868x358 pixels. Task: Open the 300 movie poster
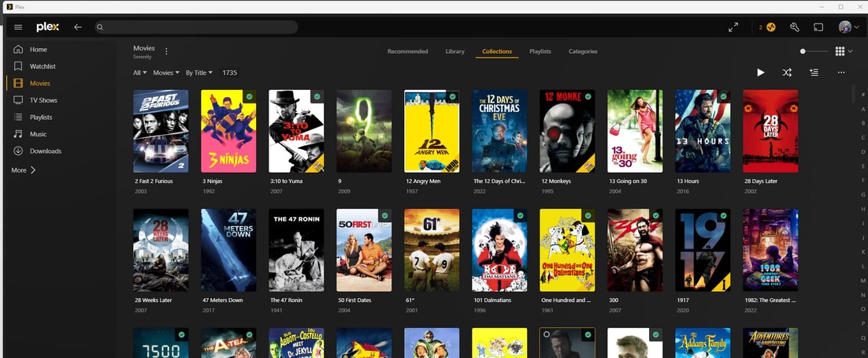(x=635, y=250)
